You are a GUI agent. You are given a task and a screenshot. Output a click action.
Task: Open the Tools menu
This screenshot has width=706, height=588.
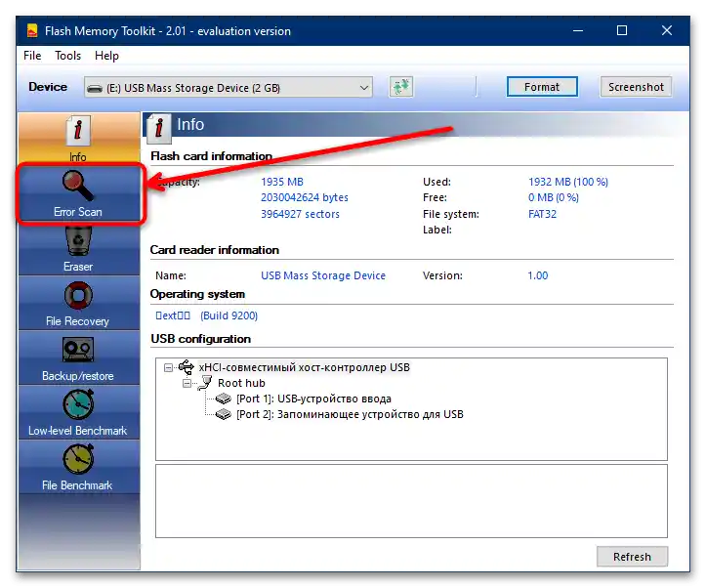pyautogui.click(x=68, y=56)
